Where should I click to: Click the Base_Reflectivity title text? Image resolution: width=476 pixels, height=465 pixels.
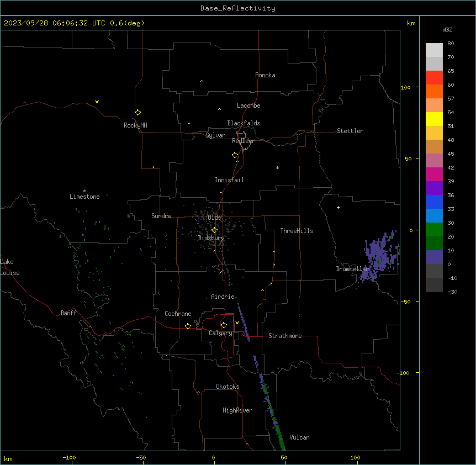(x=238, y=8)
